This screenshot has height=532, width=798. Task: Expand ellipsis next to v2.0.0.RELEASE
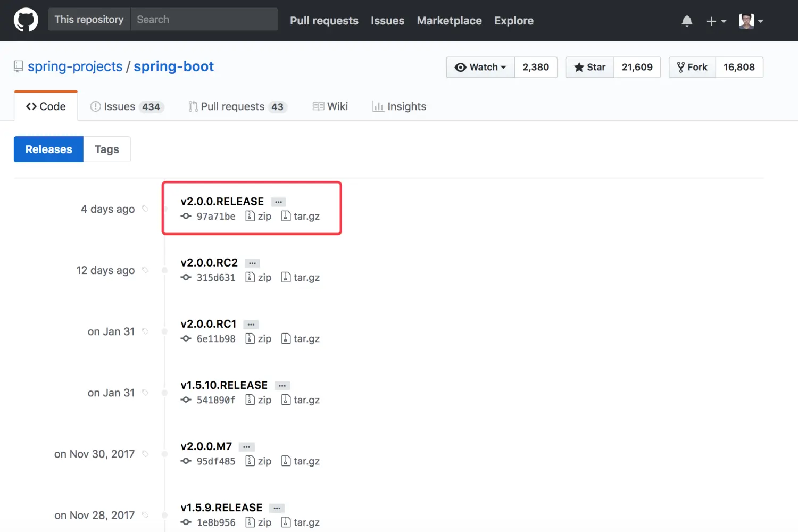278,202
